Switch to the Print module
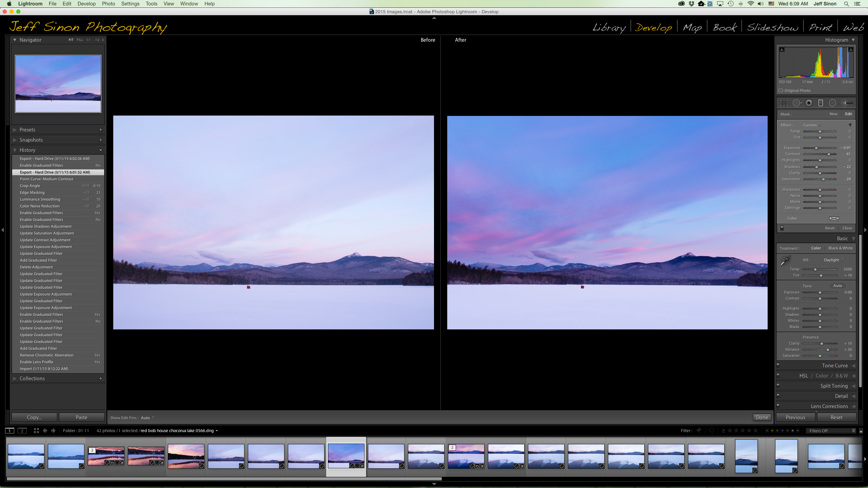 tap(821, 27)
